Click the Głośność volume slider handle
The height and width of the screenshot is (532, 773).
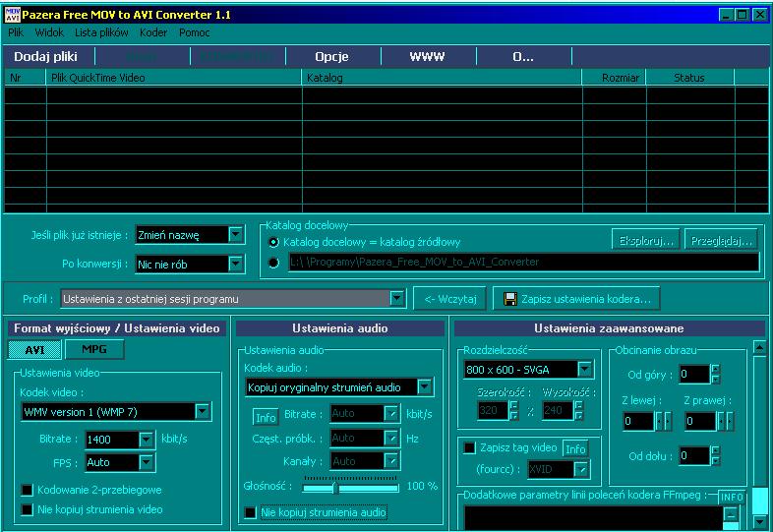point(335,488)
